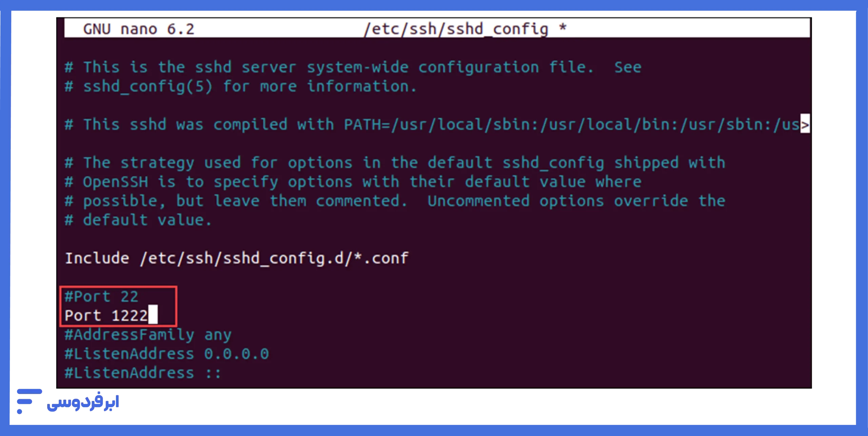Click the Persian brand name text
The height and width of the screenshot is (436, 868).
coord(83,403)
